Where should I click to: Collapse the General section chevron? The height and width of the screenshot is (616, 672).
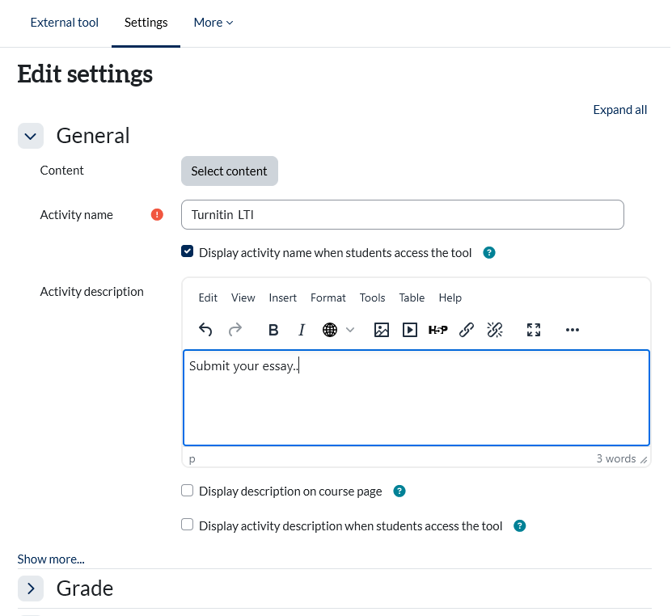coord(31,136)
